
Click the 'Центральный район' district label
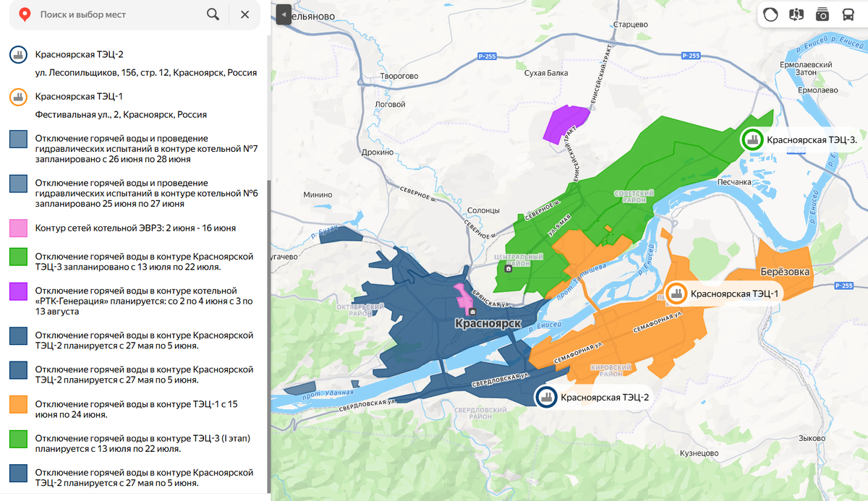tap(518, 260)
